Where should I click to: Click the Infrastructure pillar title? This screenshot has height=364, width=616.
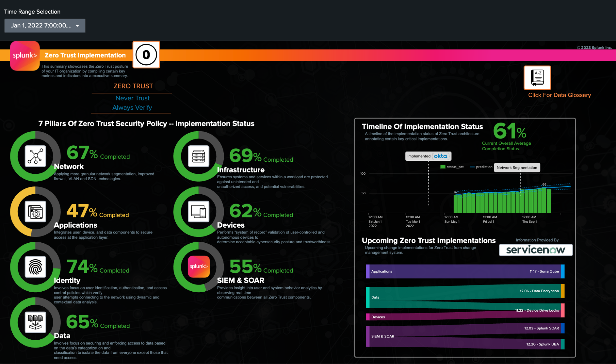(241, 170)
